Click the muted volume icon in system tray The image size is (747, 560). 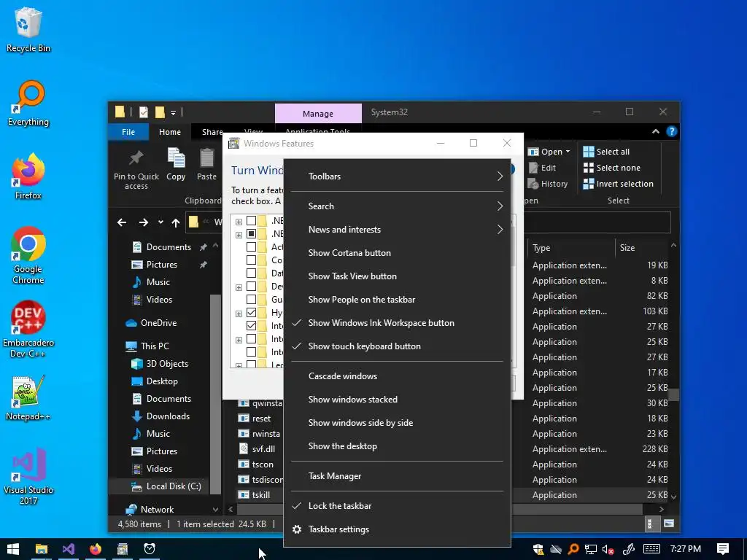(x=608, y=549)
